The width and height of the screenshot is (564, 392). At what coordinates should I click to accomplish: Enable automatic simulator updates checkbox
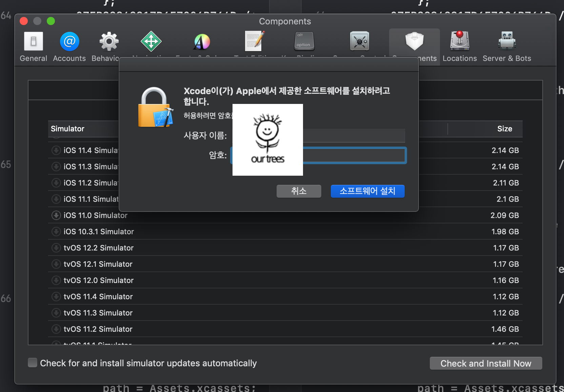pyautogui.click(x=33, y=363)
